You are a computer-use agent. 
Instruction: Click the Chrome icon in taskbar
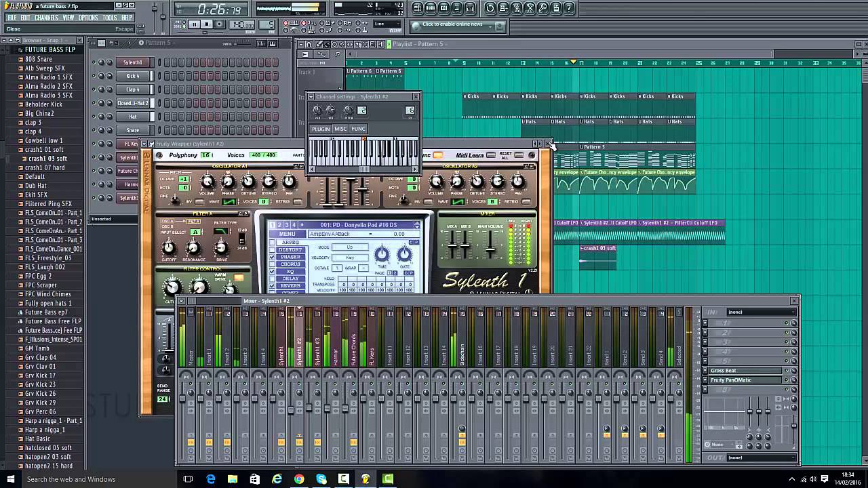pos(299,479)
